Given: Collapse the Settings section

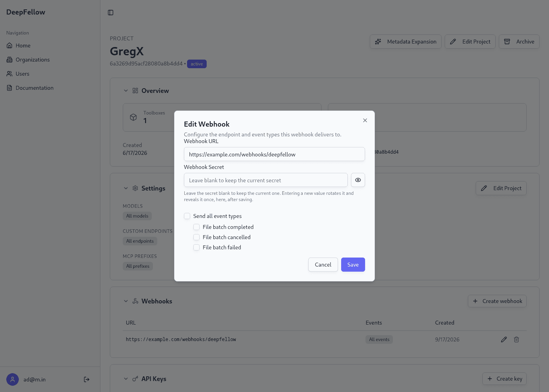Looking at the screenshot, I should point(126,188).
